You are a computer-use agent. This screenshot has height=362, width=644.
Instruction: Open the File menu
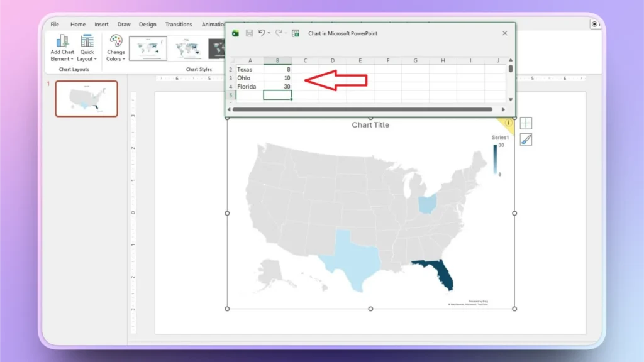(x=54, y=24)
